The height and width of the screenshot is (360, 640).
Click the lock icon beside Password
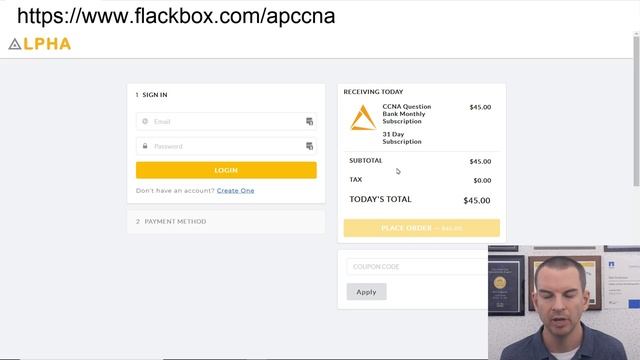click(145, 146)
